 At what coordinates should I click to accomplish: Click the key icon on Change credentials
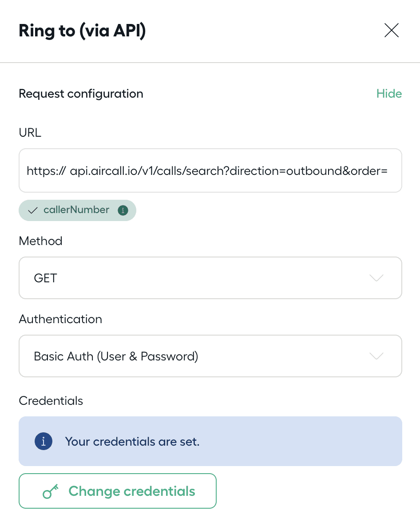pyautogui.click(x=51, y=491)
